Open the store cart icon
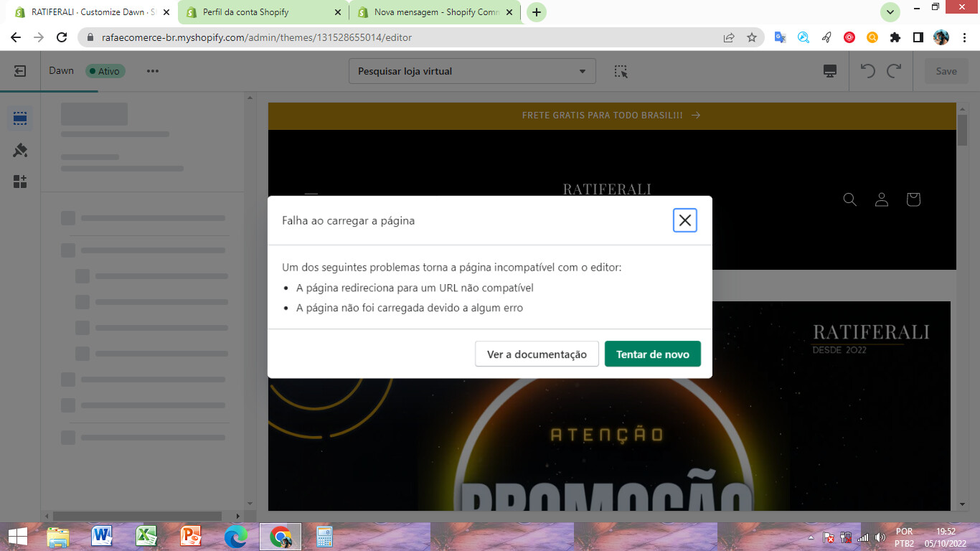980x551 pixels. [x=913, y=199]
